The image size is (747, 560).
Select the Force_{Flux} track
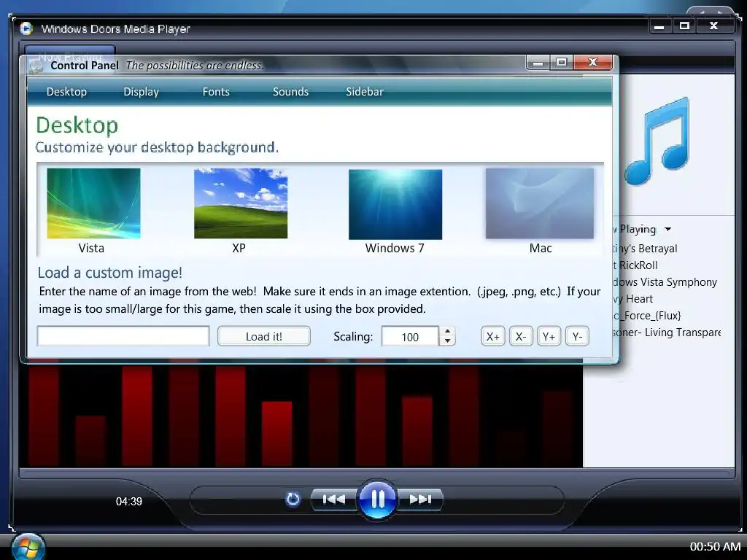pos(647,316)
